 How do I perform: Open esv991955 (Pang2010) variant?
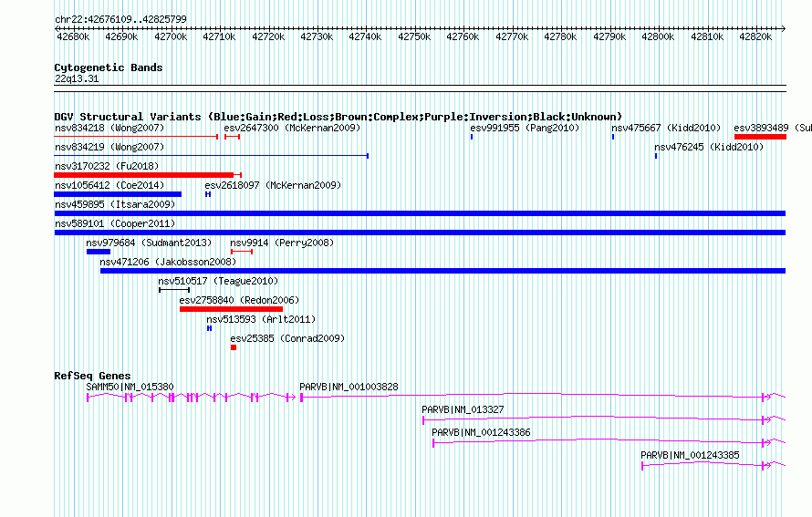click(525, 128)
